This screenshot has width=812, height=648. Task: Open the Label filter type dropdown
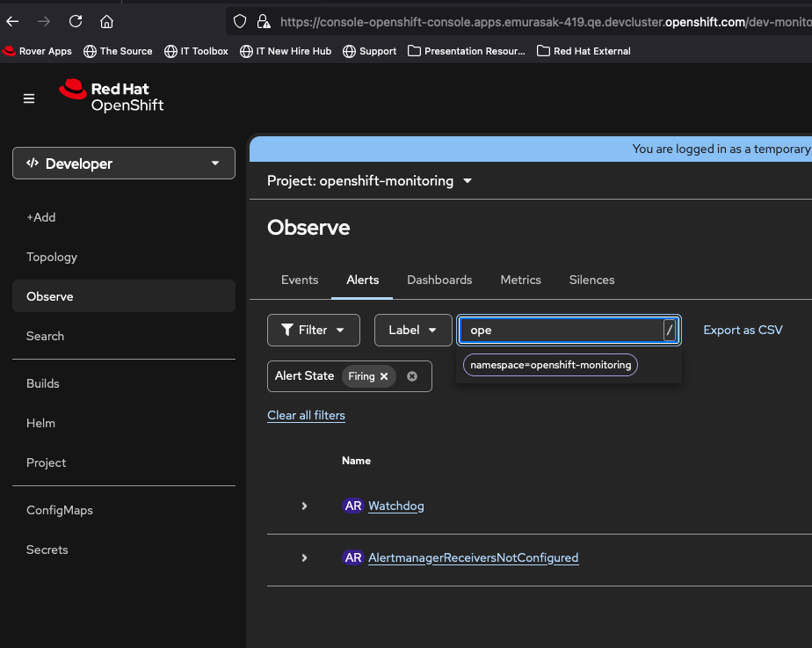(413, 331)
